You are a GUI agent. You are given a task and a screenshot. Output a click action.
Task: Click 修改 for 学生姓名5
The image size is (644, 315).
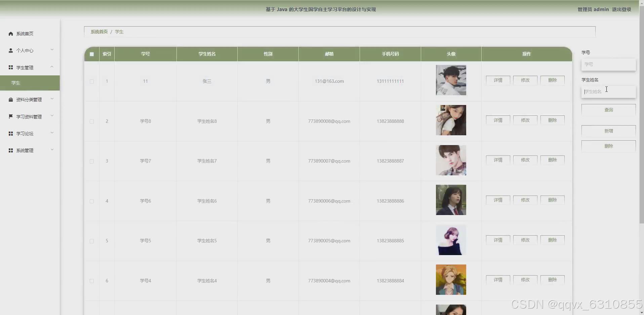(525, 240)
